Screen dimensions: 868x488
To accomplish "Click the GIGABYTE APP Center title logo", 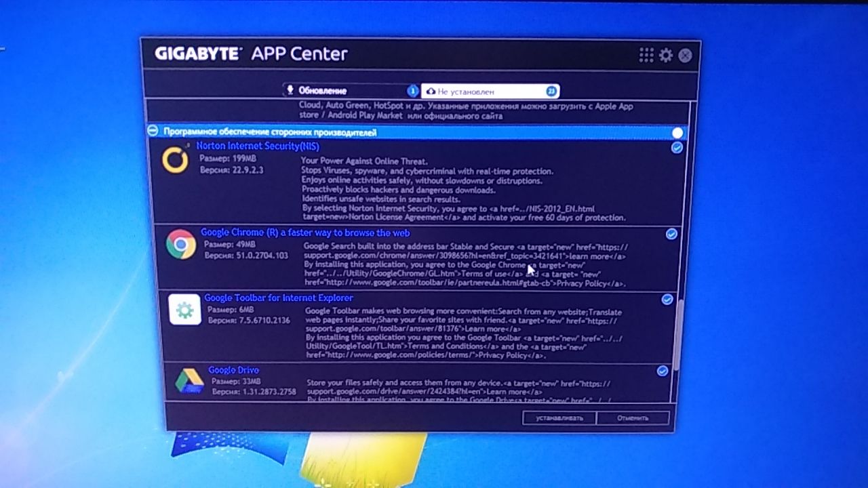I will [x=251, y=54].
